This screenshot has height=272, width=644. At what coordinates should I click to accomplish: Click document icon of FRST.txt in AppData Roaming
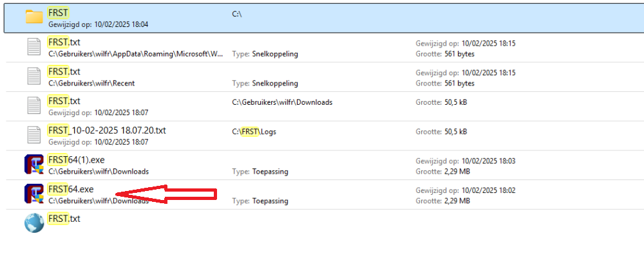(x=34, y=48)
